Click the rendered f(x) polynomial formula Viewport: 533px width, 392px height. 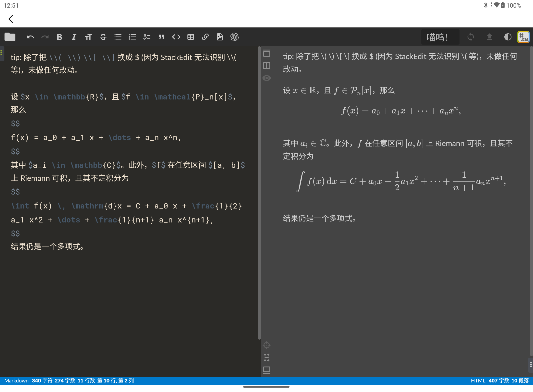pyautogui.click(x=401, y=111)
